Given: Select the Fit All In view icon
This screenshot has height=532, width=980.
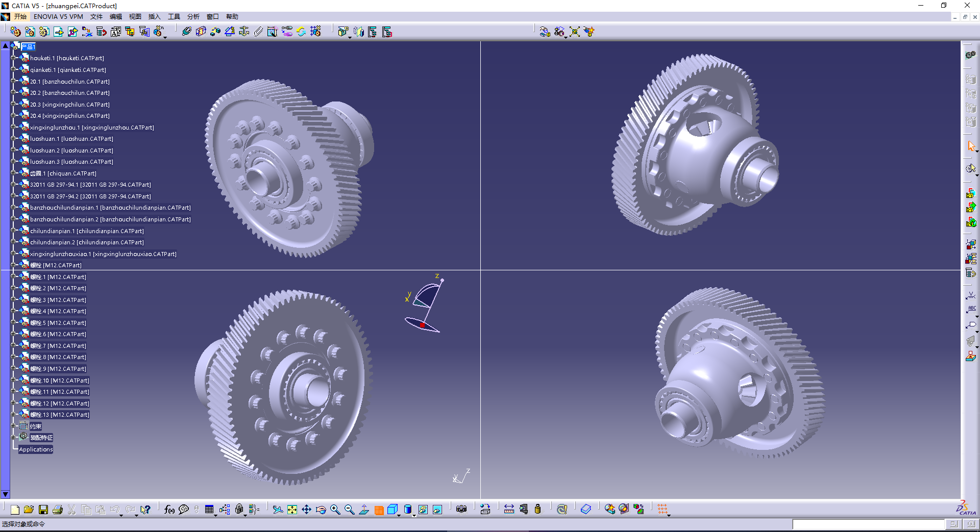Looking at the screenshot, I should [x=292, y=509].
